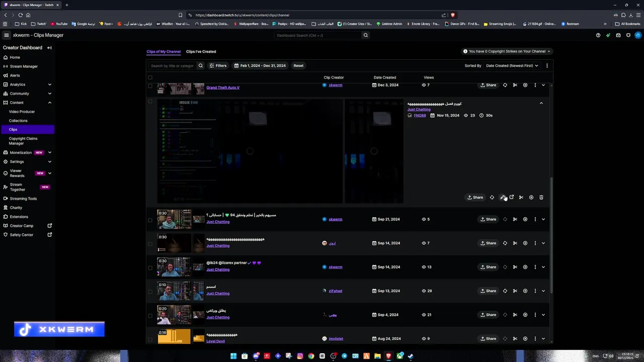
Task: Click Share on the expanded FNO88 clip
Action: tap(475, 198)
